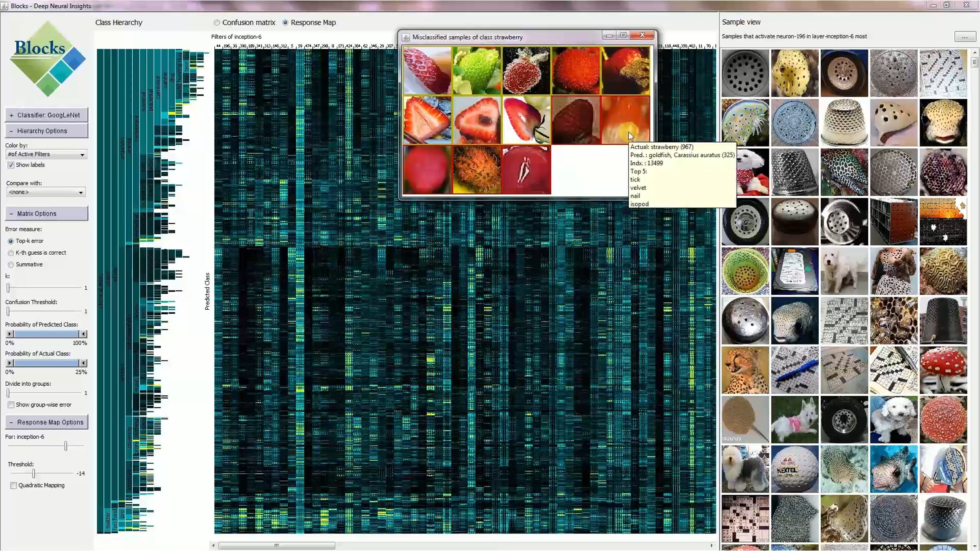
Task: Click the Nextel golf ball sample image
Action: tap(795, 469)
